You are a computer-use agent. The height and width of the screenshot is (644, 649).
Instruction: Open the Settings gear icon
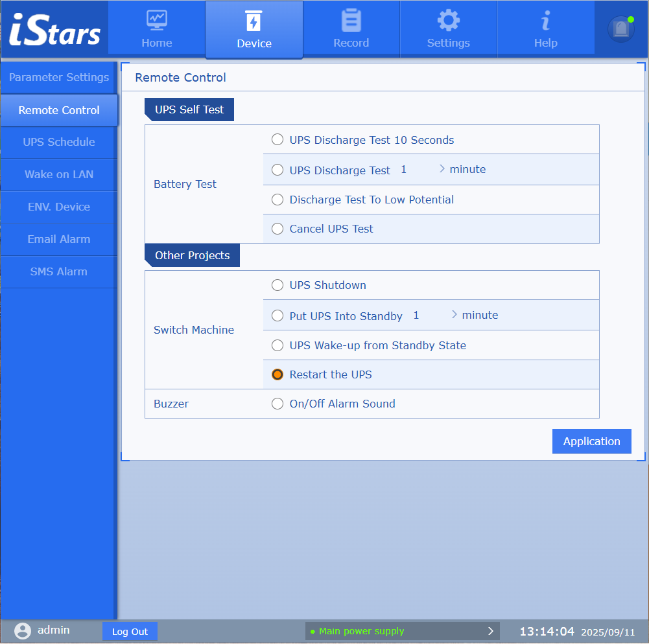448,21
